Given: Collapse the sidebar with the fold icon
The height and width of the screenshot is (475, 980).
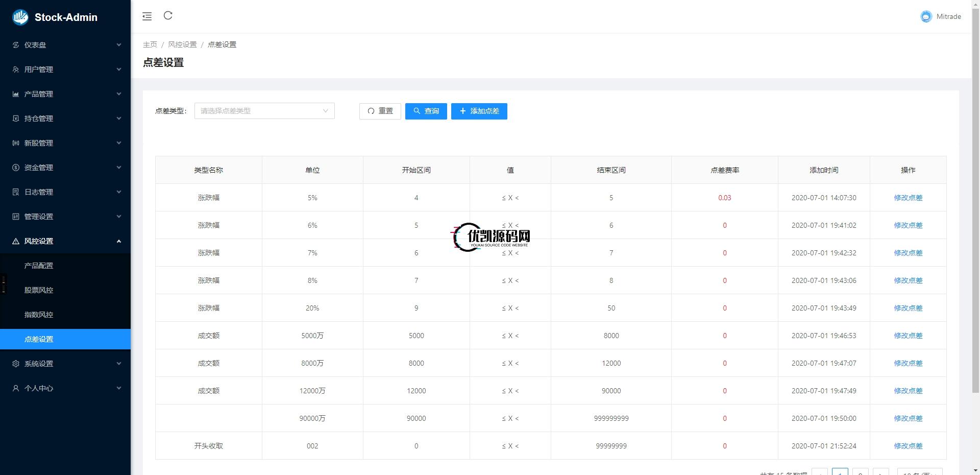Looking at the screenshot, I should tap(147, 16).
